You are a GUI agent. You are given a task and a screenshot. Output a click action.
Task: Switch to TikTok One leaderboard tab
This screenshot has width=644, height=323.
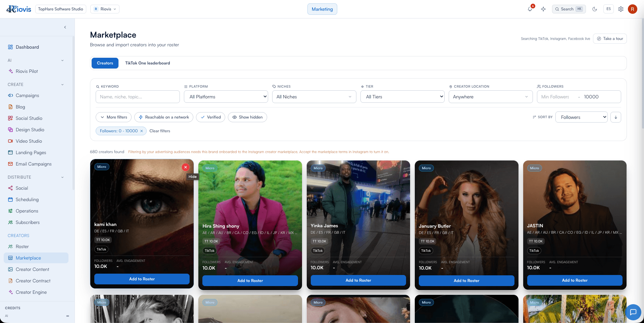[x=148, y=63]
